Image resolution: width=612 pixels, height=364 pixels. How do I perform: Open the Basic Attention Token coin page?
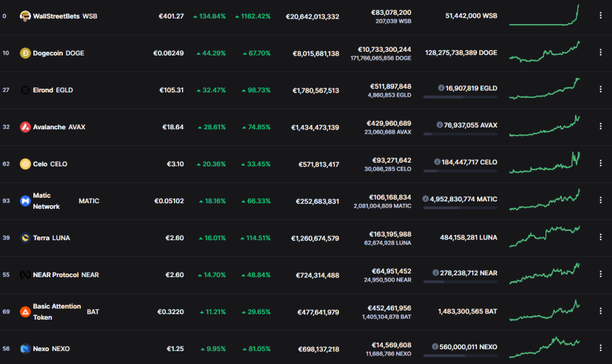tap(66, 312)
